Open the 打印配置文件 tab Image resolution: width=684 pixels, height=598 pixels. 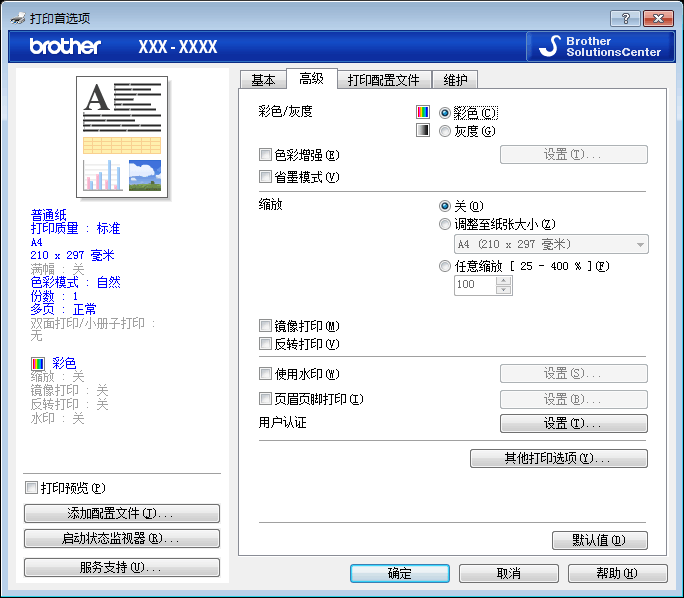tap(384, 80)
